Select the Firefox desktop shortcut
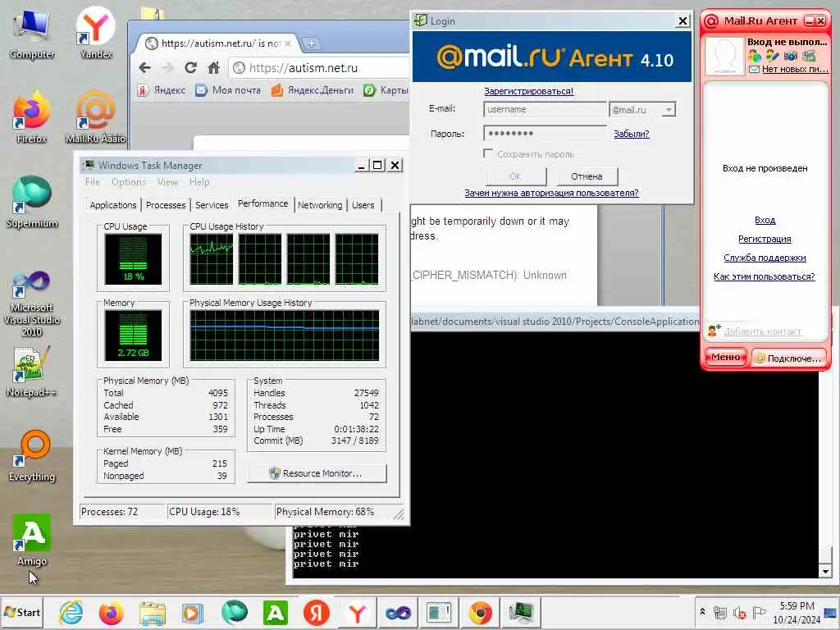840x630 pixels. (x=32, y=118)
